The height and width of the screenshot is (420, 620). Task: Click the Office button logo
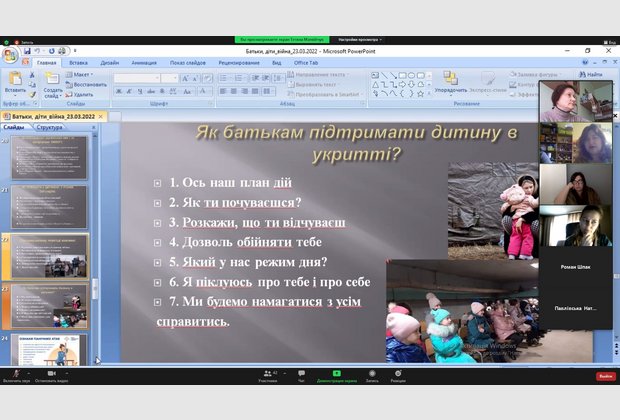[x=10, y=54]
